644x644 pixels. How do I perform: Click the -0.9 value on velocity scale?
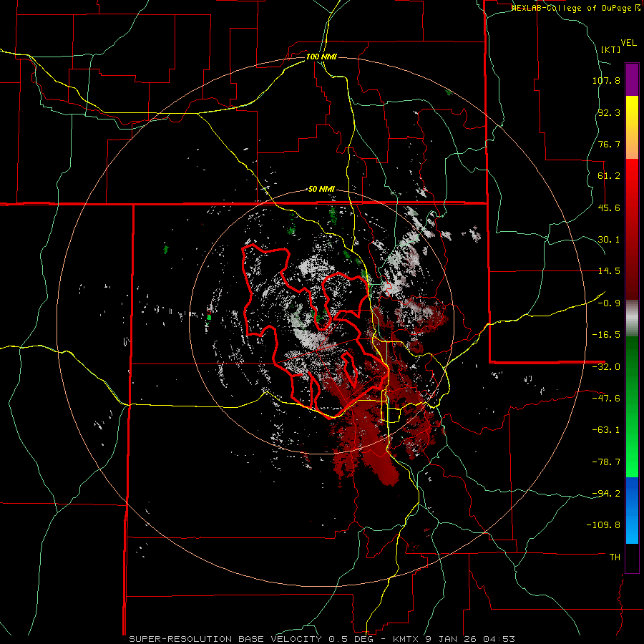click(609, 303)
